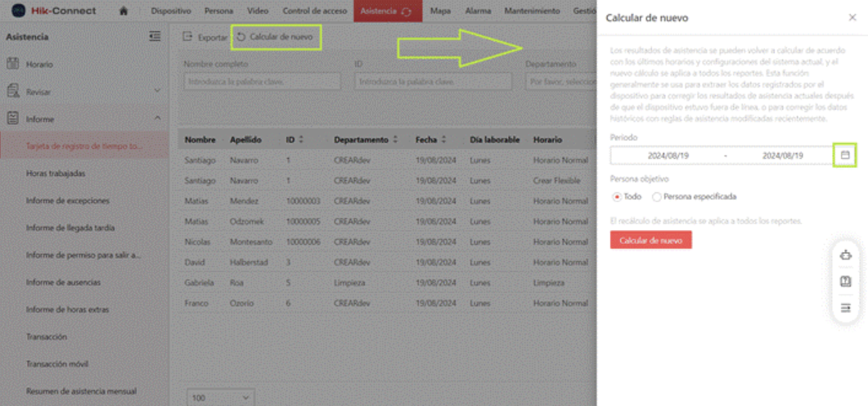
Task: Collapse the Asistencia sidebar with menu icon
Action: click(x=155, y=37)
